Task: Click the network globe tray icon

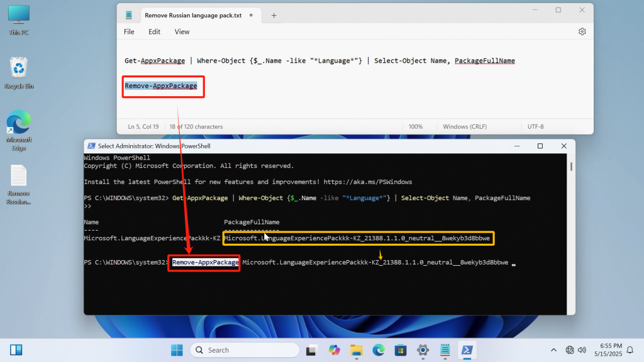Action: coord(570,350)
